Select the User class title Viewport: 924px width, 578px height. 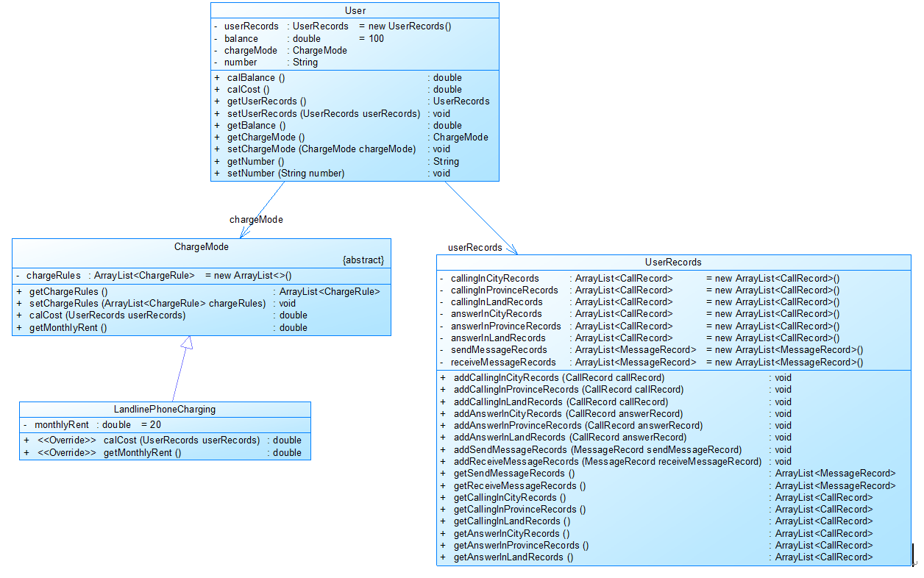(355, 10)
